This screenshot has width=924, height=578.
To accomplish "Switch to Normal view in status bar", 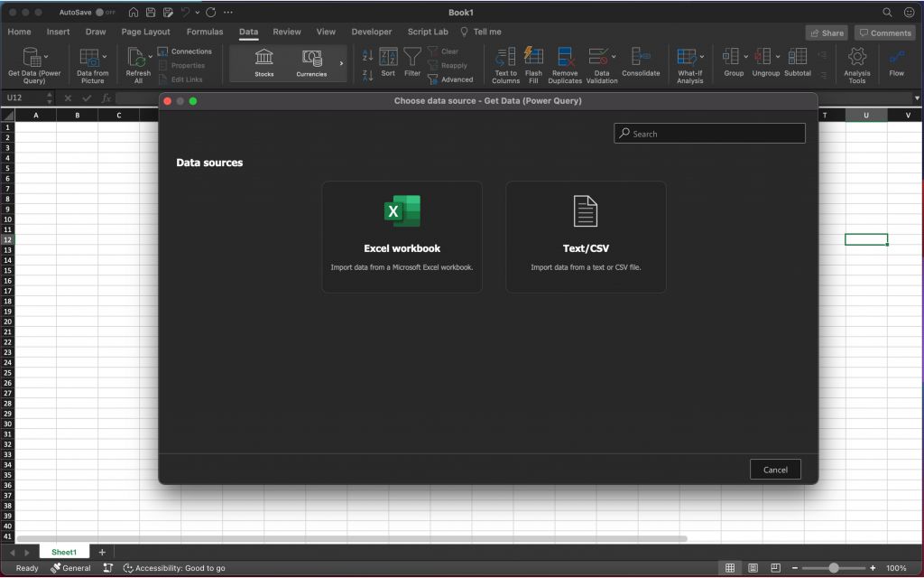I will pyautogui.click(x=729, y=568).
